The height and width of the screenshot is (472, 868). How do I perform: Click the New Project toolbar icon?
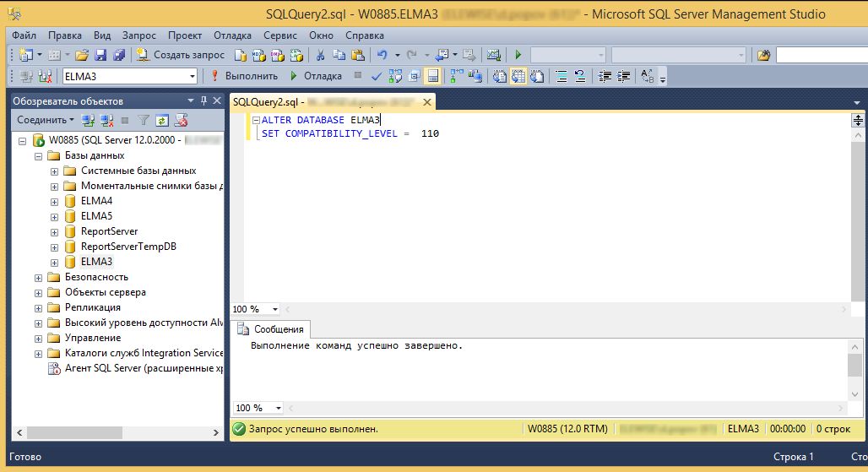pyautogui.click(x=25, y=55)
